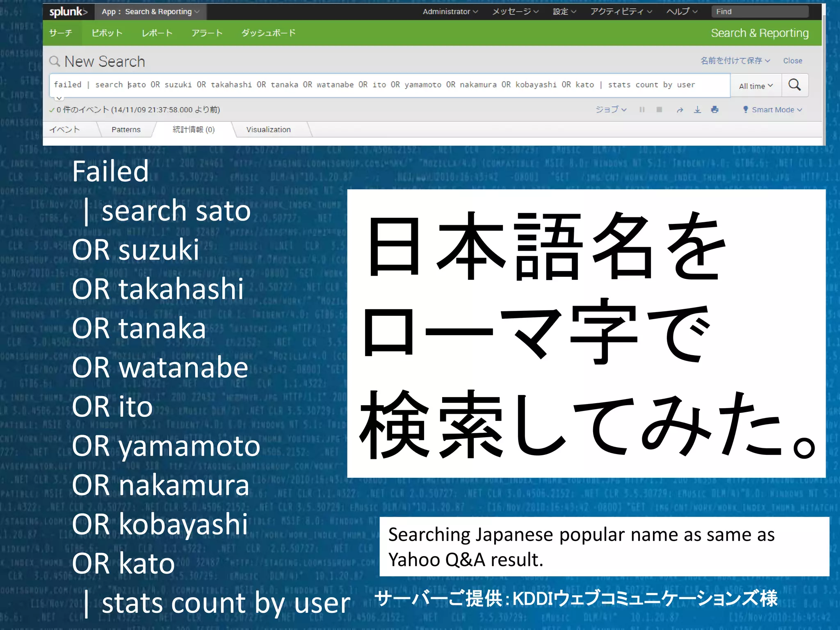The height and width of the screenshot is (630, 840).
Task: Go to サーチ nav item
Action: pyautogui.click(x=61, y=33)
